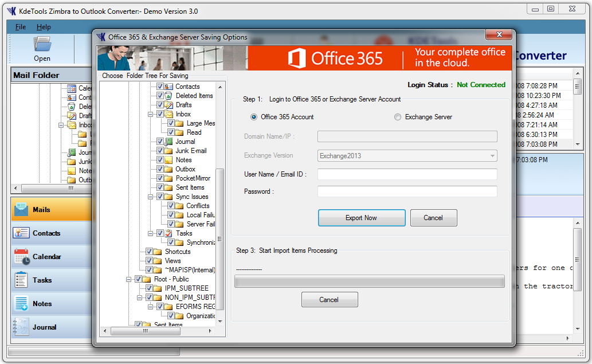Click the Drafts folder icon in saving tree
The width and height of the screenshot is (592, 364).
168,105
